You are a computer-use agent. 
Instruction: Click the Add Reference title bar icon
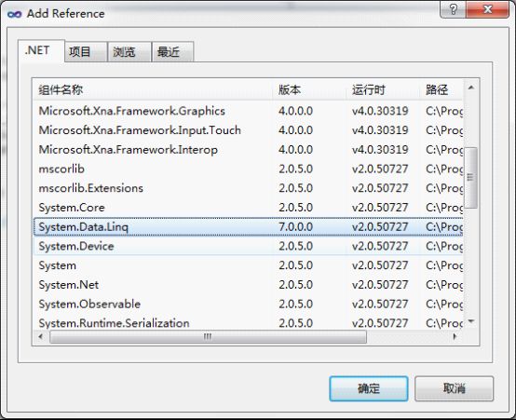click(x=14, y=14)
